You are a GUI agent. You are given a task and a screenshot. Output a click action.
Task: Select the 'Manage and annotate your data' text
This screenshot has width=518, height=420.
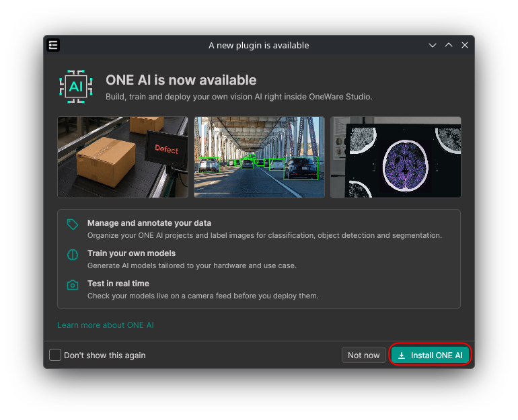[149, 223]
